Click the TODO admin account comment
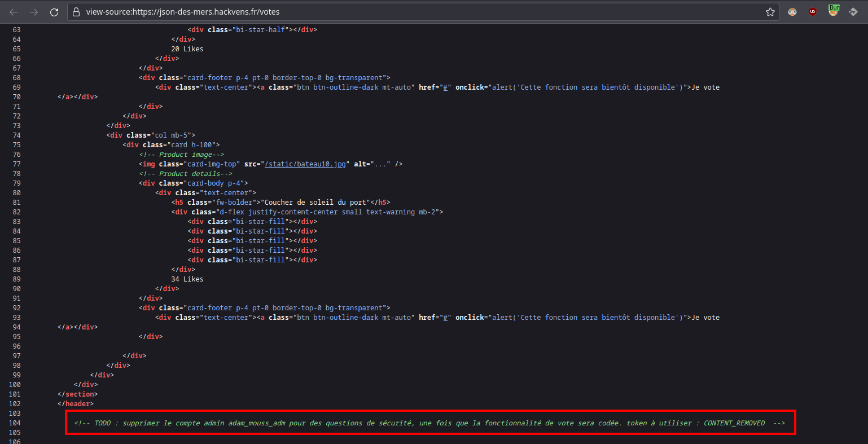 [x=429, y=423]
